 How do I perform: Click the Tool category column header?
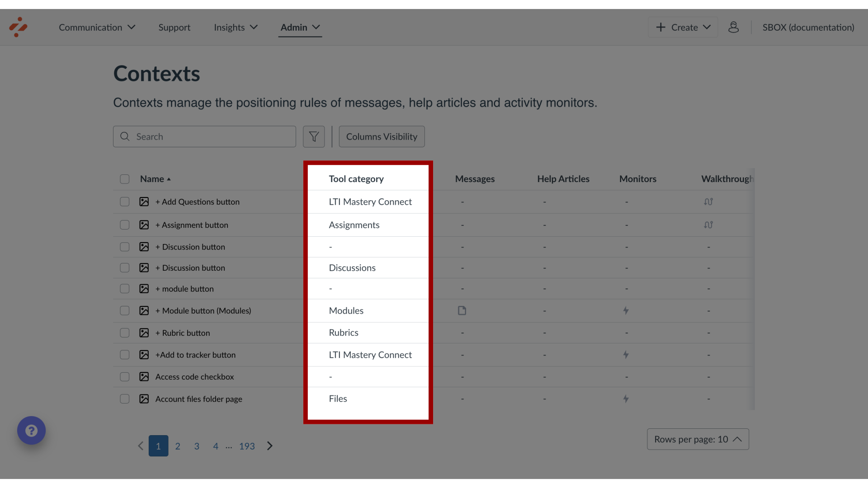click(356, 179)
